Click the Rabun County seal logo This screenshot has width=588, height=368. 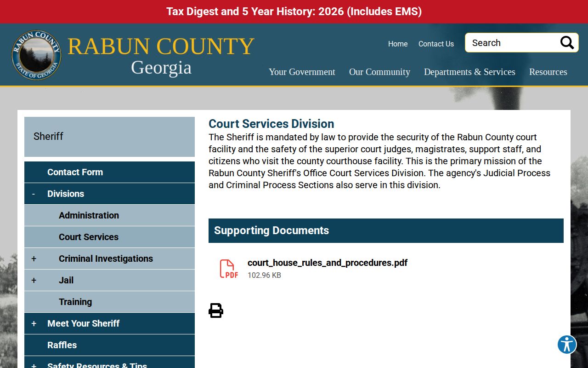click(x=36, y=55)
